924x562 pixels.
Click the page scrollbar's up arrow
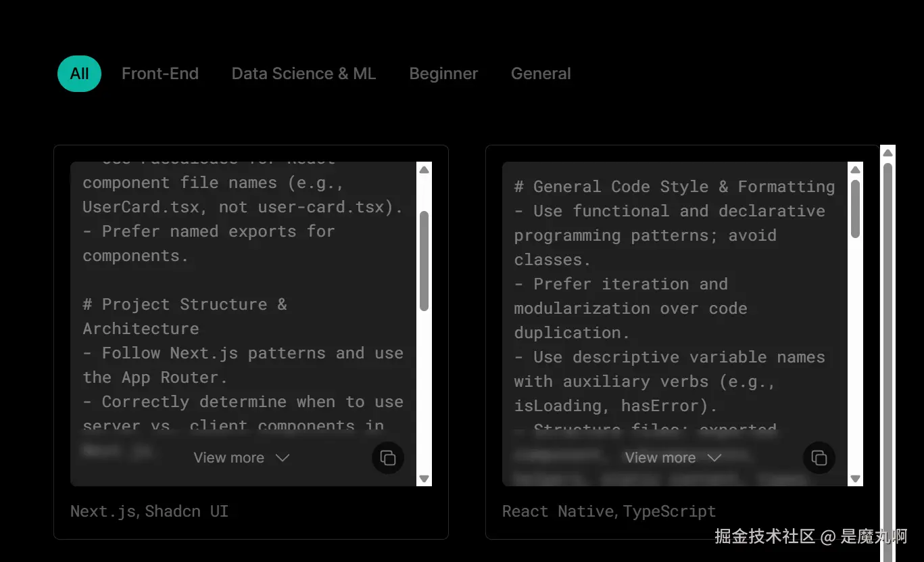887,154
